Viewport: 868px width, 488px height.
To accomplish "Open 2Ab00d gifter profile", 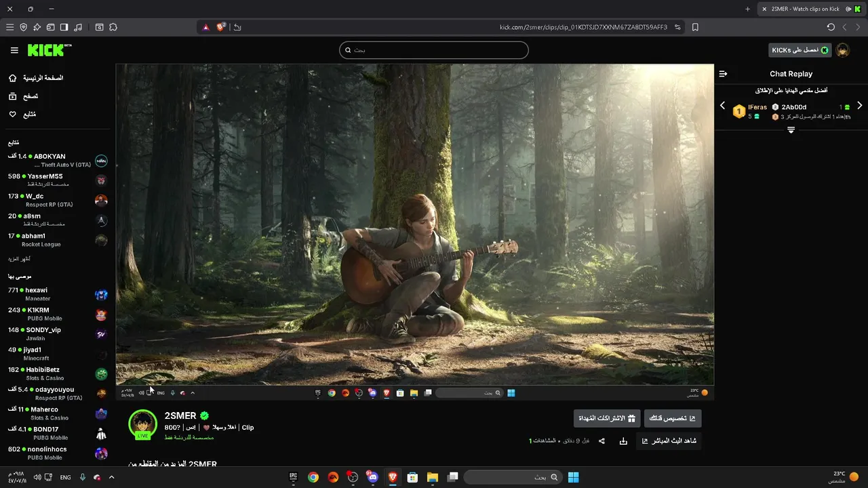I will (x=794, y=107).
